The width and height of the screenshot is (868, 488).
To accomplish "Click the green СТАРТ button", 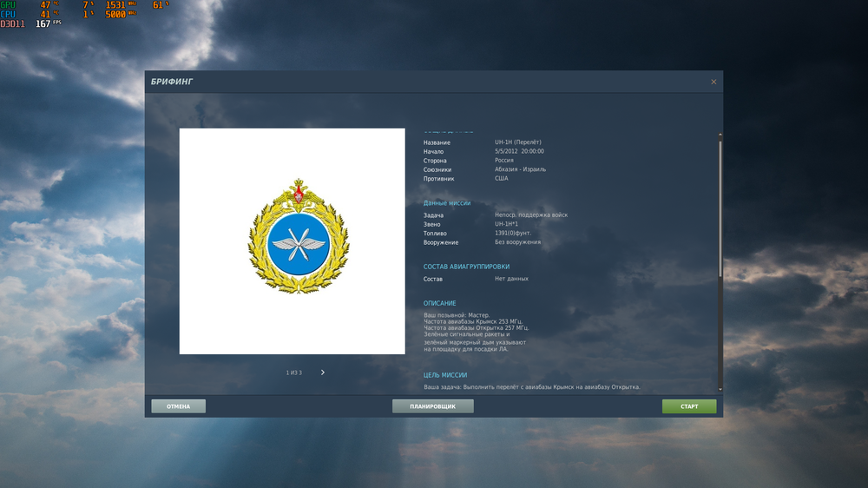I will coord(689,406).
